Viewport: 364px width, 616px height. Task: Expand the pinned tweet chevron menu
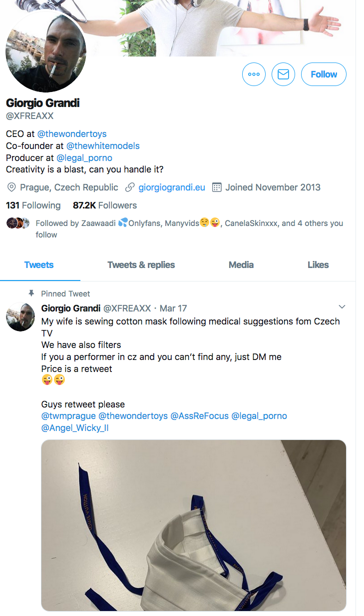[x=342, y=306]
